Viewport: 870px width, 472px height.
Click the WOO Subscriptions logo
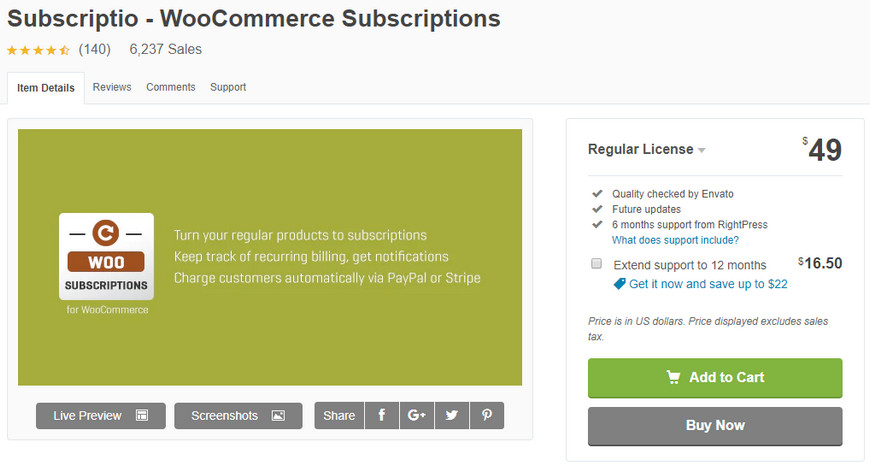click(x=107, y=257)
